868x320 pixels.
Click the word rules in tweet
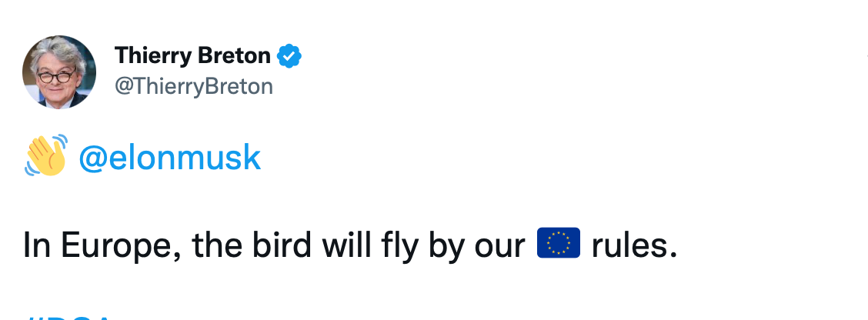click(x=634, y=245)
